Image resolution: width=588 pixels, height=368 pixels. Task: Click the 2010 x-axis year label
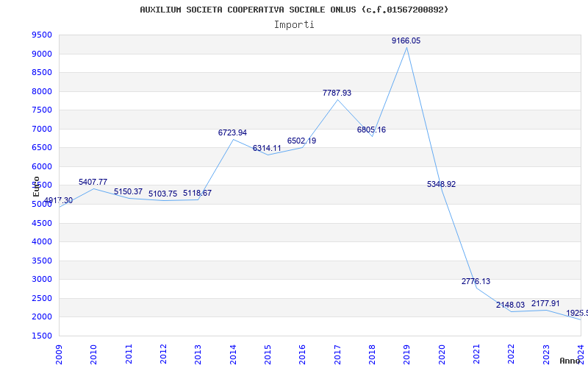coord(94,355)
